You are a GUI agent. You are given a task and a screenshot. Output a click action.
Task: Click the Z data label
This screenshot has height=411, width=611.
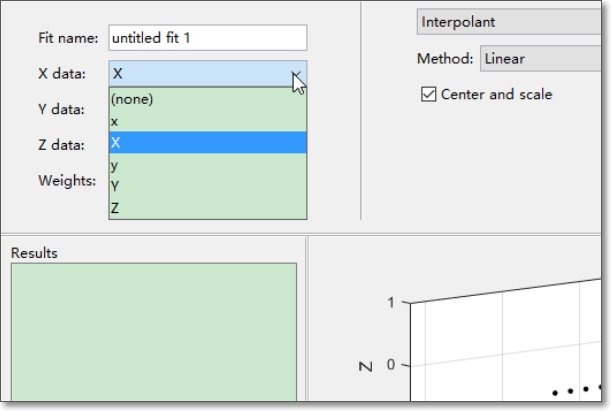[x=61, y=145]
